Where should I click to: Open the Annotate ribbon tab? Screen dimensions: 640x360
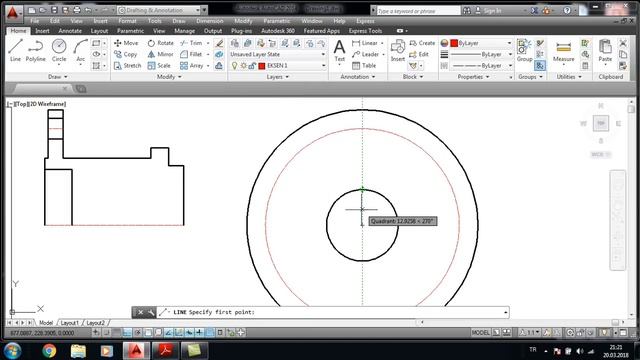[70, 31]
